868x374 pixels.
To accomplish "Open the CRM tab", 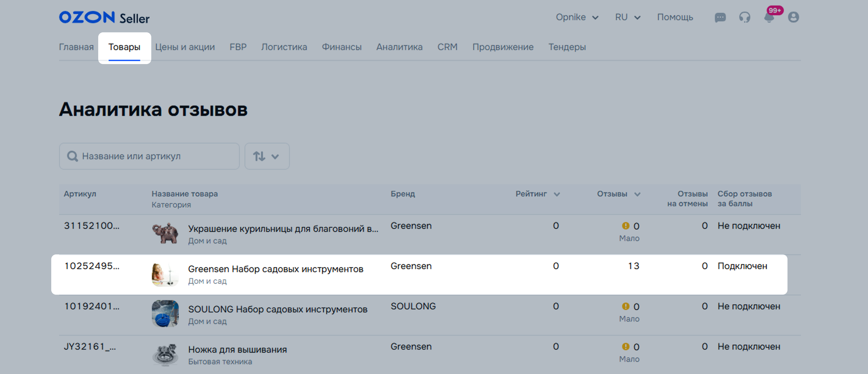I will pyautogui.click(x=447, y=47).
